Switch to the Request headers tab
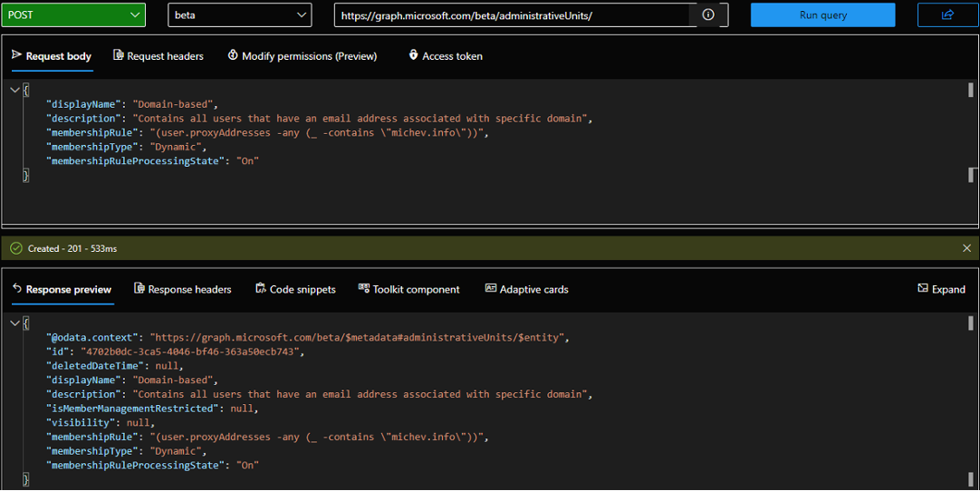The height and width of the screenshot is (491, 980). pos(159,56)
